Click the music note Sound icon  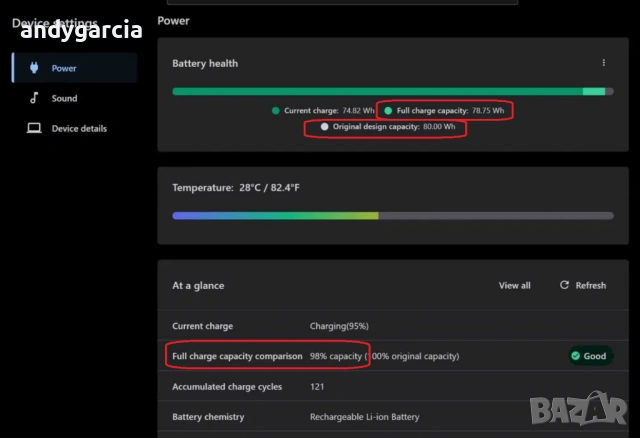[34, 98]
